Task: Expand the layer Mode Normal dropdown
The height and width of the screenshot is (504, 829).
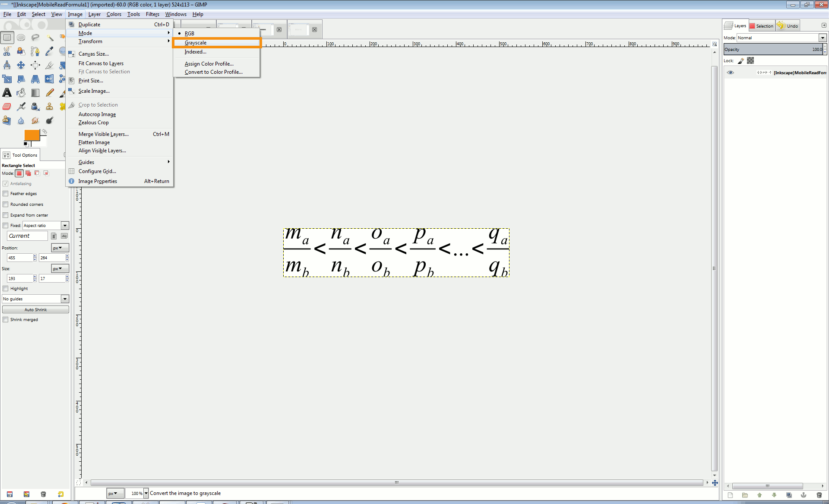Action: [822, 38]
